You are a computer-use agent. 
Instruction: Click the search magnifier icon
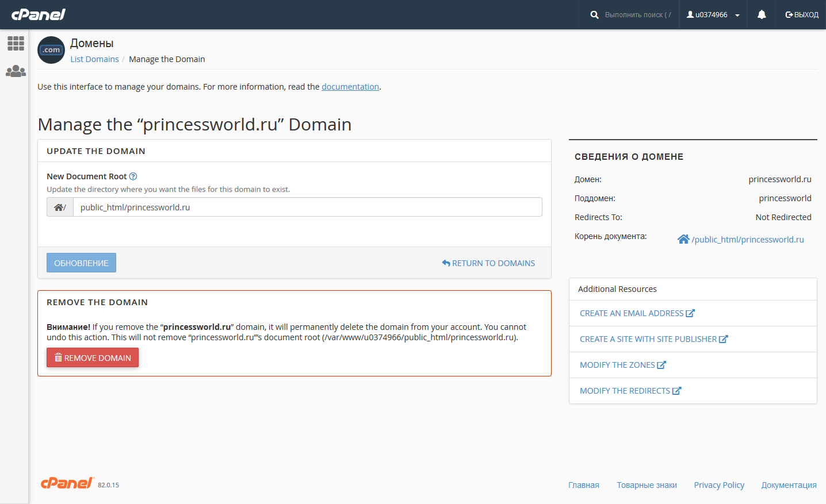(x=594, y=15)
